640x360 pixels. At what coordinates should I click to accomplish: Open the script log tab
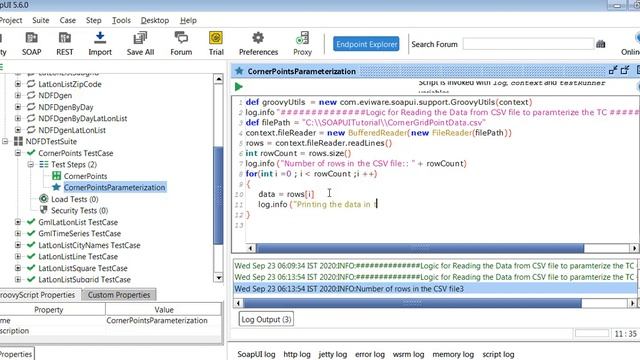coord(498,354)
